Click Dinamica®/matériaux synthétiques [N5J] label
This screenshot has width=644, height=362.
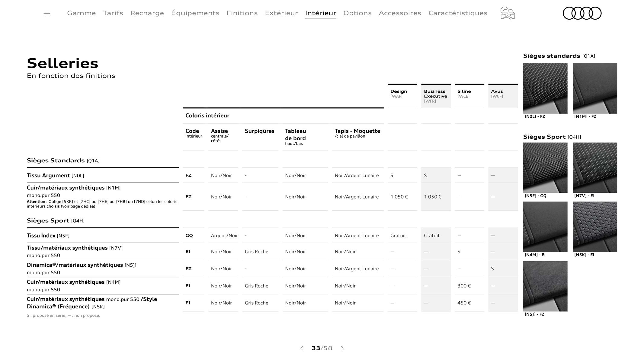(82, 265)
